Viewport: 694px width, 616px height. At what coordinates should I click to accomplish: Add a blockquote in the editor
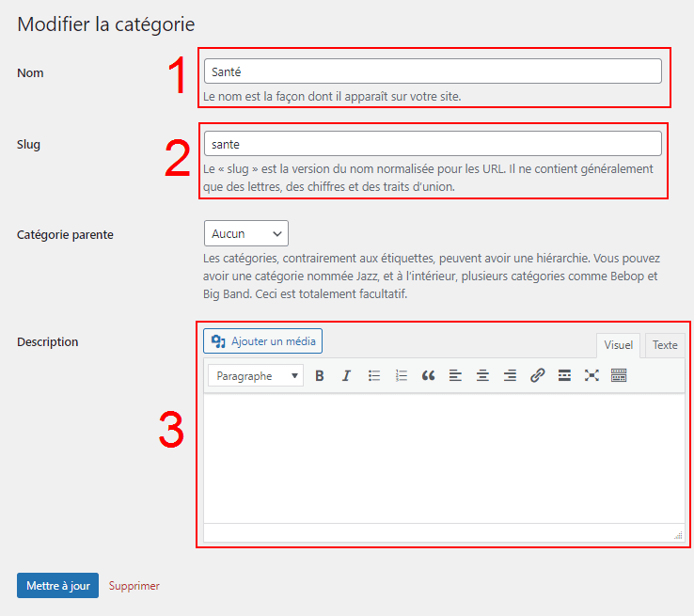[x=429, y=375]
